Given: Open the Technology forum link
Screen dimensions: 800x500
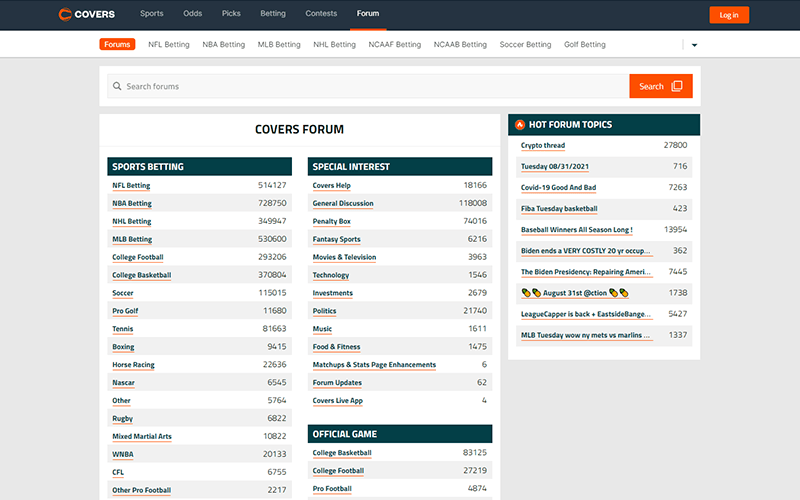Looking at the screenshot, I should pyautogui.click(x=331, y=275).
